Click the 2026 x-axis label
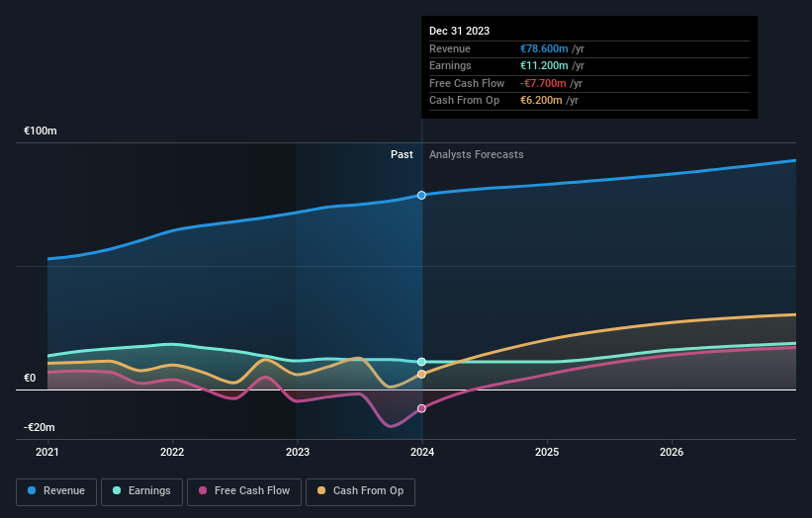The width and height of the screenshot is (812, 518). click(x=672, y=452)
